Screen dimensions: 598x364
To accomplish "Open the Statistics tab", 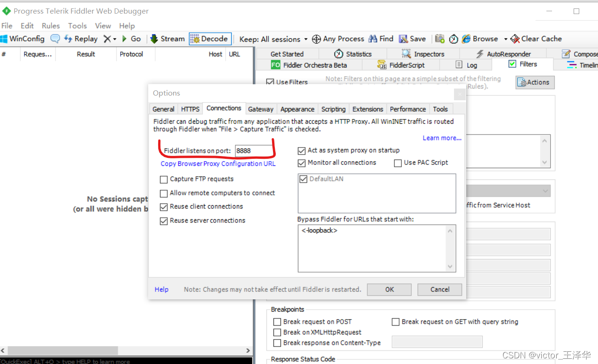I will [x=353, y=54].
